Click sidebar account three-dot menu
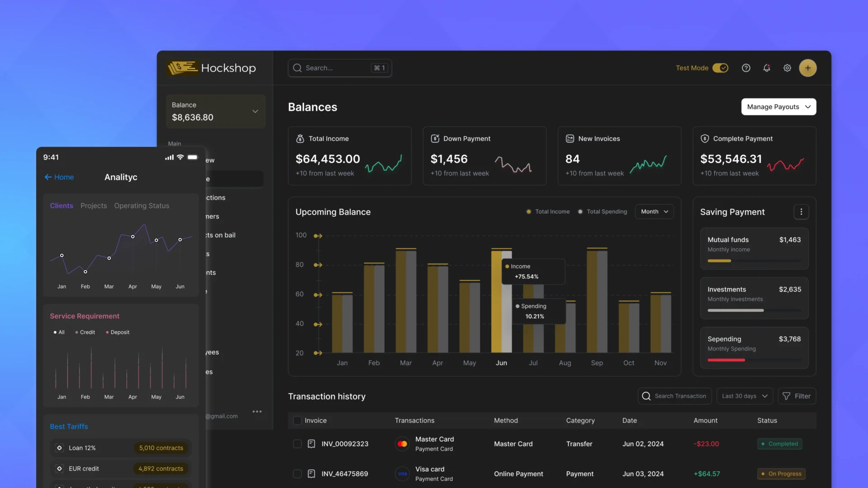The image size is (868, 488). coord(257,412)
